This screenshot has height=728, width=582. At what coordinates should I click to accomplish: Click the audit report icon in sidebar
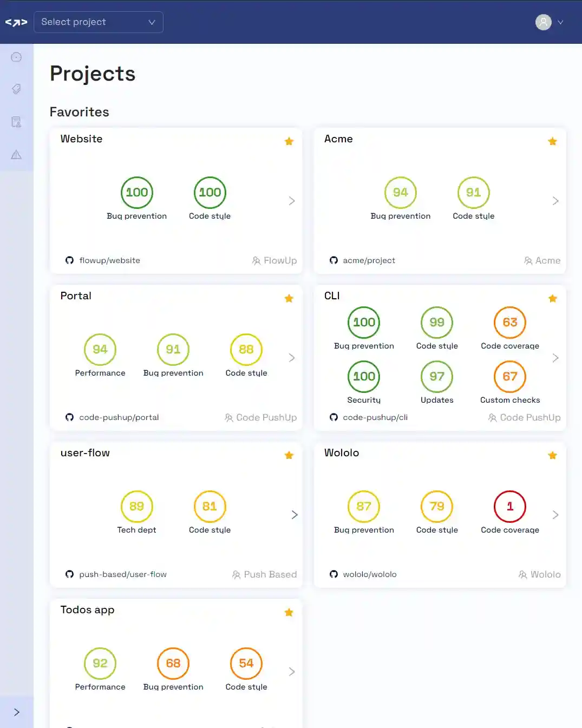(16, 122)
